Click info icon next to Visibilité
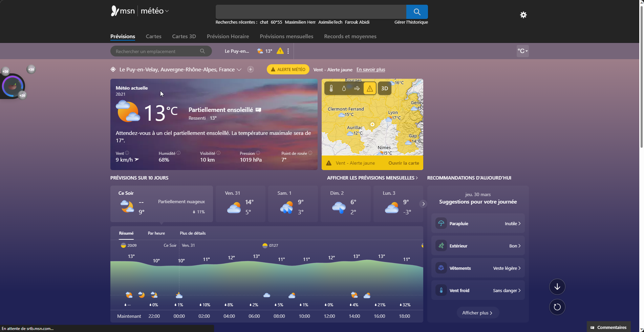The image size is (644, 332). point(218,153)
